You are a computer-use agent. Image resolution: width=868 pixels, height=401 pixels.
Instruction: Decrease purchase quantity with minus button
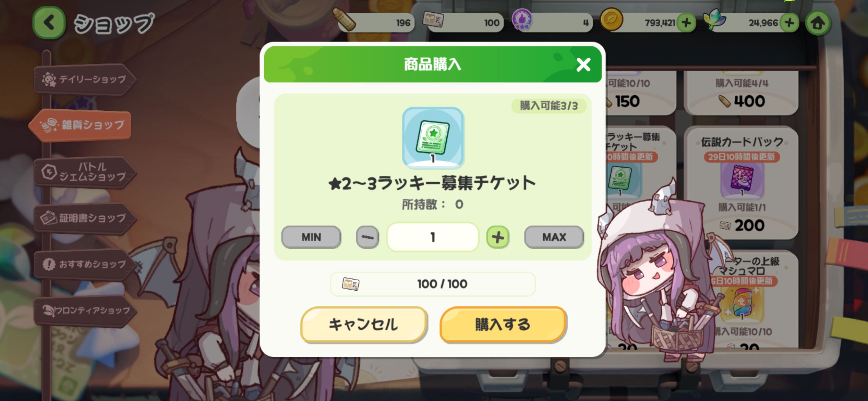point(367,237)
